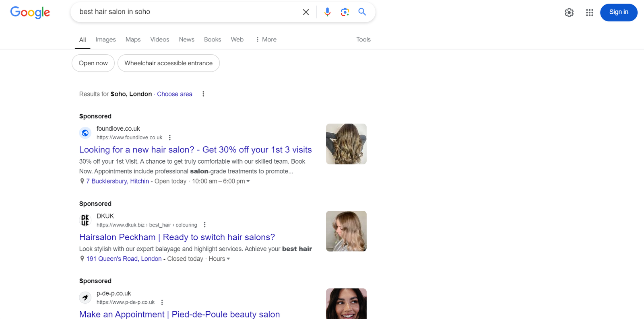Click the Choose area link
The image size is (644, 319).
click(x=175, y=94)
